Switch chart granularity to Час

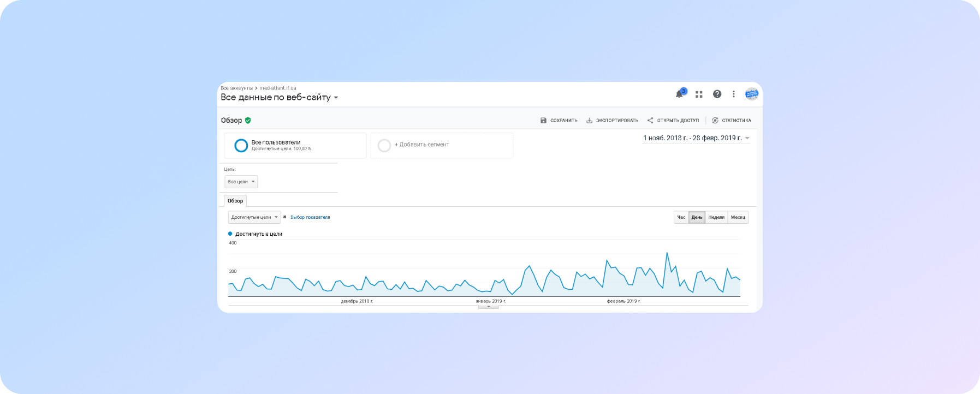click(x=681, y=217)
